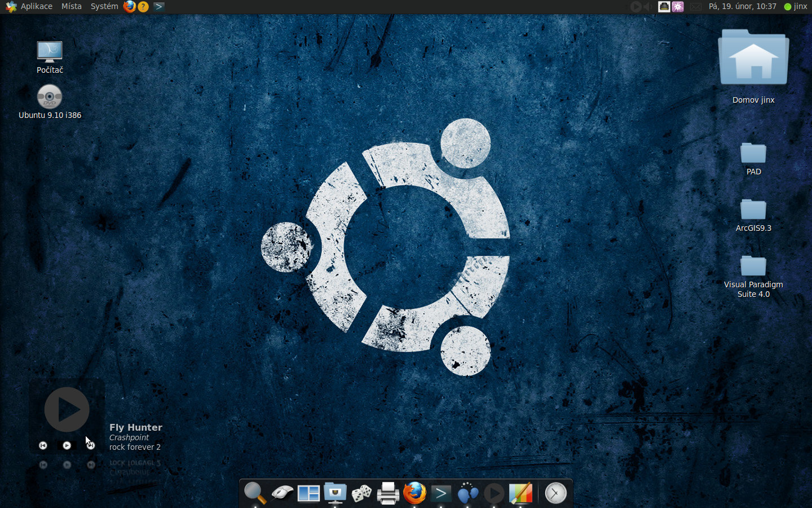Screen dimensions: 812x508
Task: Skip to previous track in music widget
Action: click(x=43, y=445)
